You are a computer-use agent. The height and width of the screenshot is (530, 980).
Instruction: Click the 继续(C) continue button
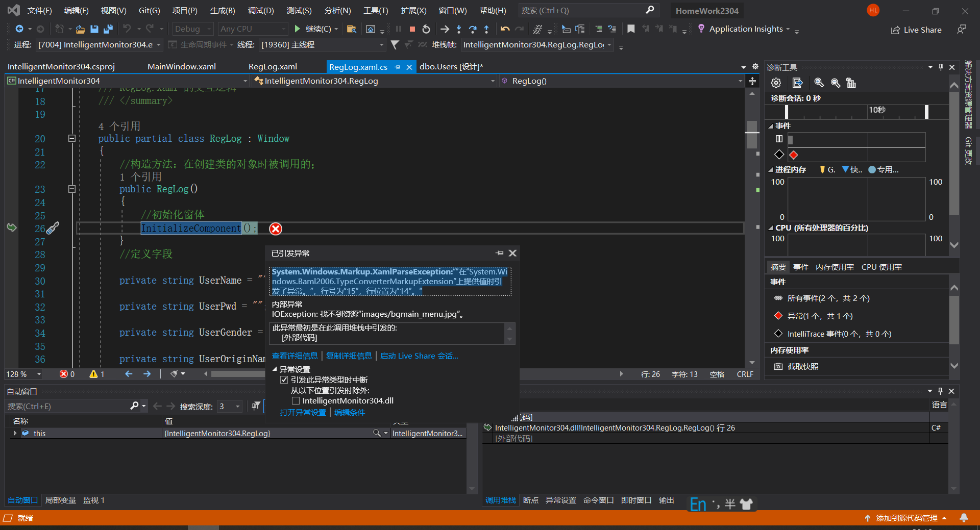pos(312,29)
